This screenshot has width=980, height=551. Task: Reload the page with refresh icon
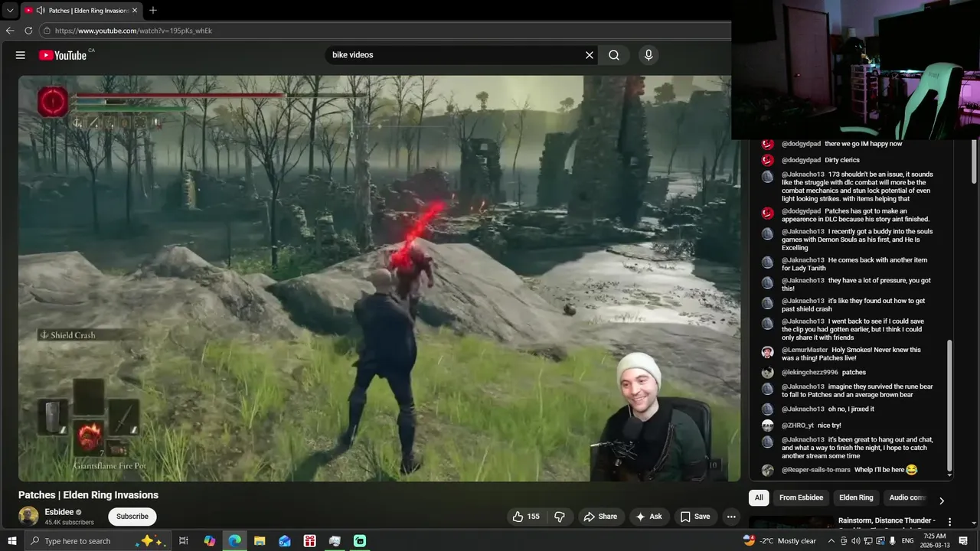pyautogui.click(x=28, y=31)
